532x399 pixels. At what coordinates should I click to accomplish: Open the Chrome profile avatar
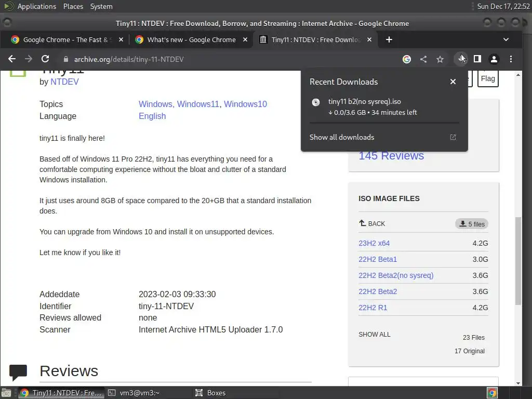coord(494,59)
